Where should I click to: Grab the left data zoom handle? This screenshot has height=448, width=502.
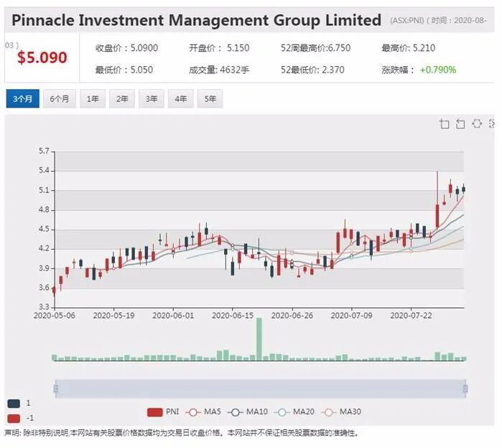pos(56,389)
